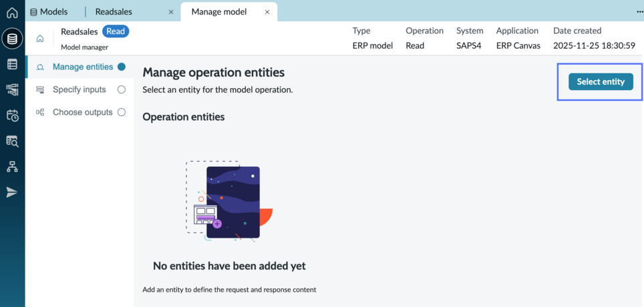Click the Model manager subtitle
Viewport: 644px width, 307px height.
coord(85,47)
